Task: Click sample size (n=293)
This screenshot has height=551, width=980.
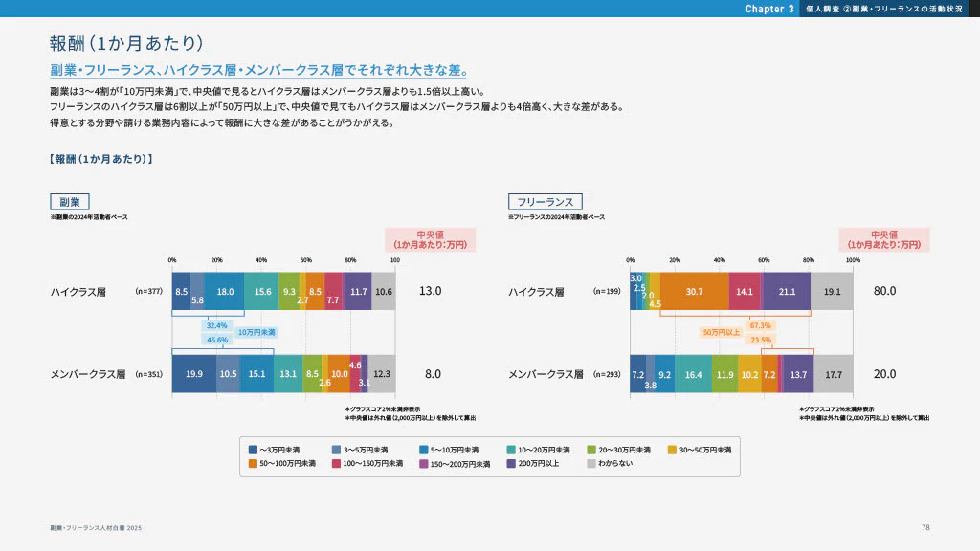Action: click(607, 374)
